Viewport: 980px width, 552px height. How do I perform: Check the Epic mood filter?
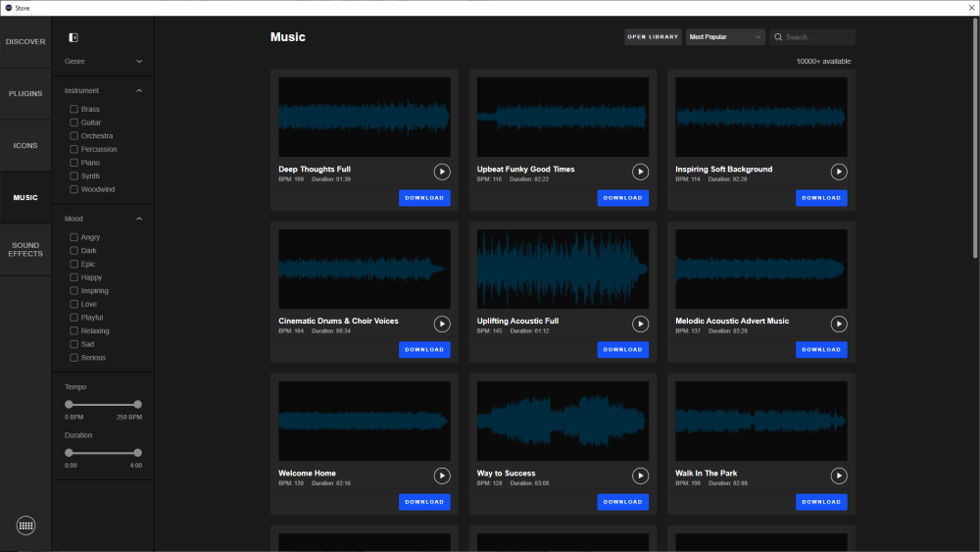[73, 264]
